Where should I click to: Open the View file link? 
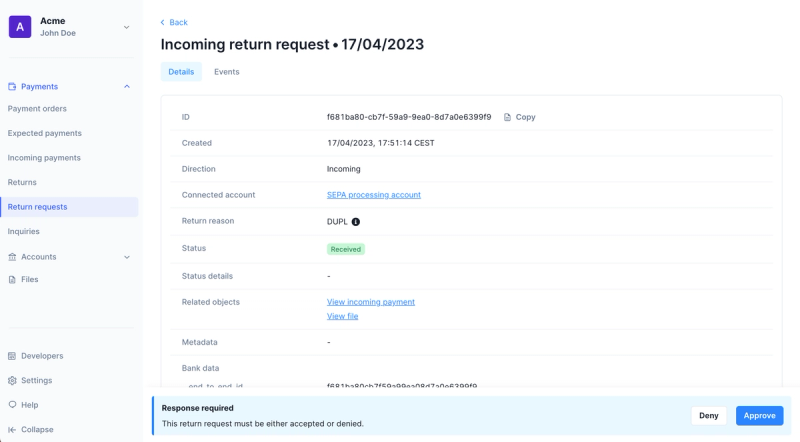point(342,316)
